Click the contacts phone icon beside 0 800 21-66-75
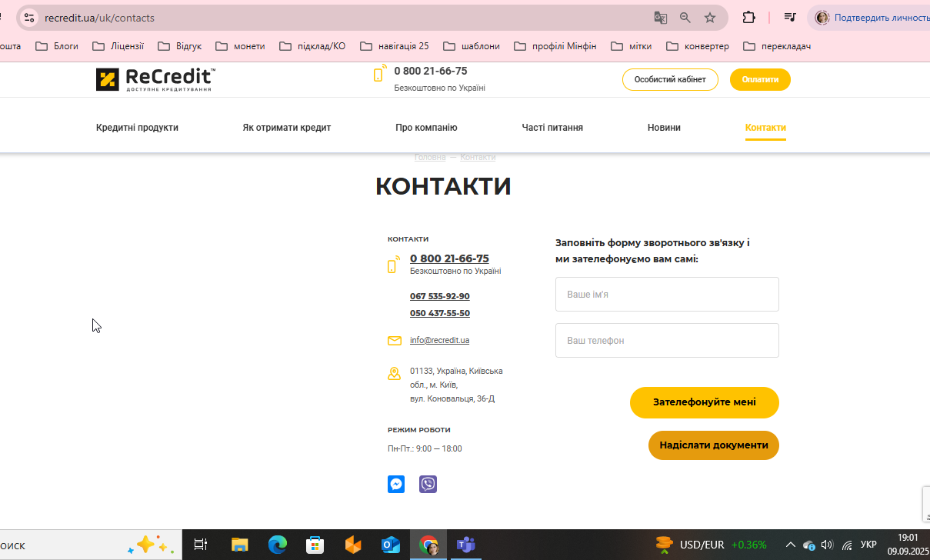This screenshot has width=930, height=560. 394,265
